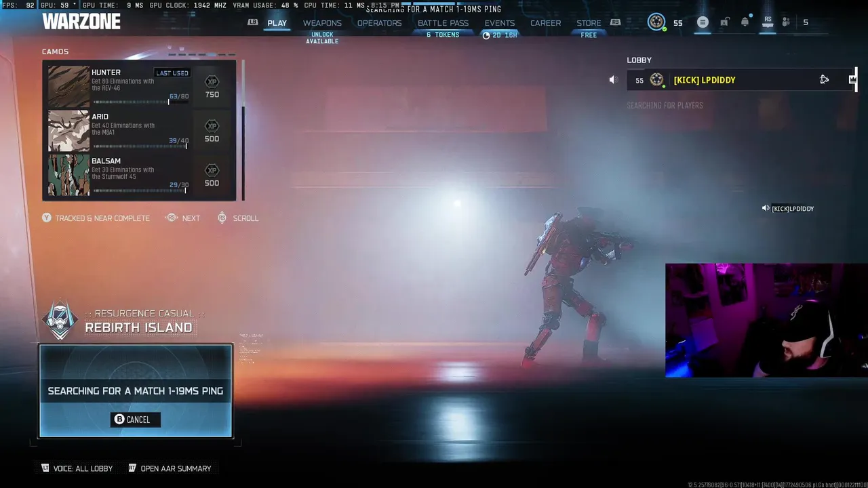Click the speaking indicator for [KICK]LPDIDDY
The width and height of the screenshot is (868, 488).
coord(765,209)
